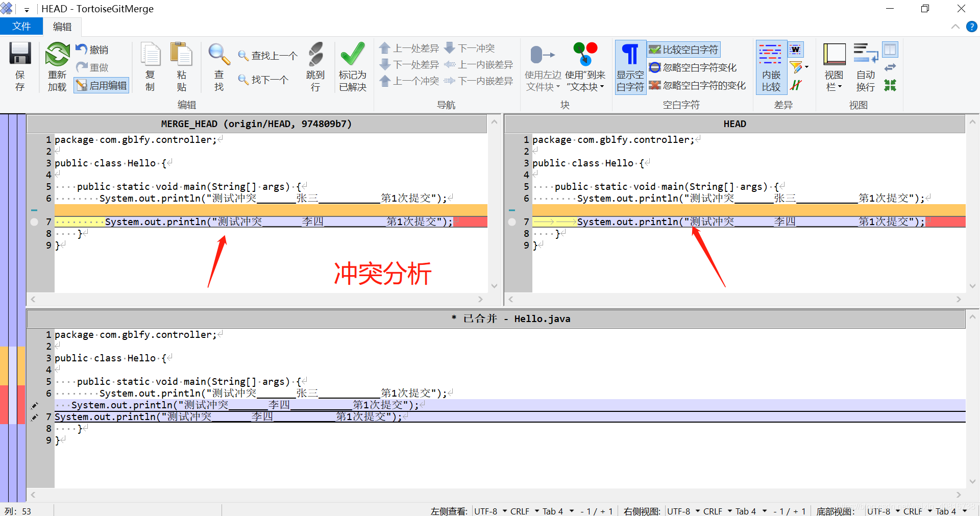Expand the Tab 4 spacing dropdown
Viewport: 980px width, 516px height.
click(552, 511)
